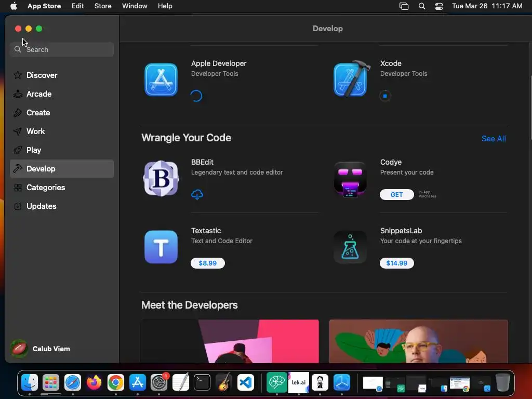Click the BBEdit app title

pyautogui.click(x=202, y=162)
